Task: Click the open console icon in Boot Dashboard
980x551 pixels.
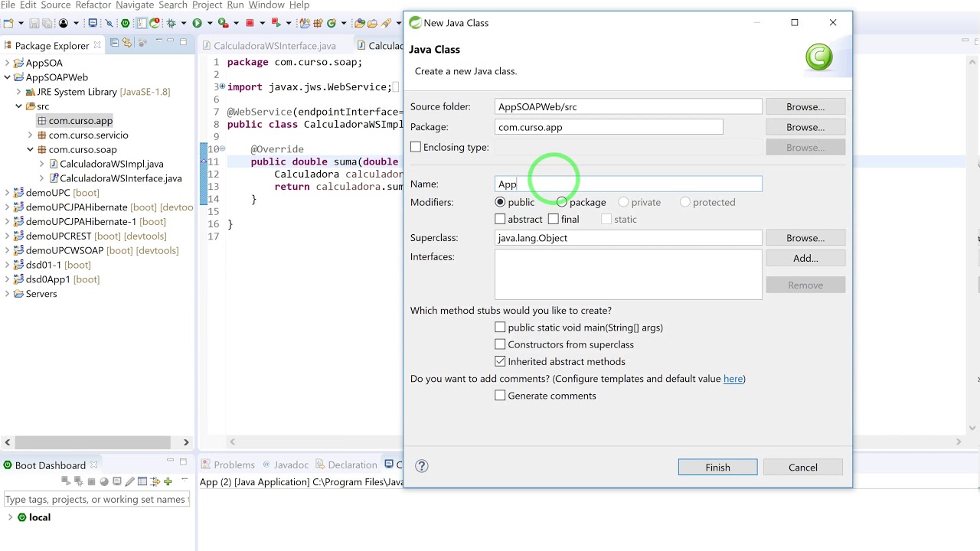Action: click(117, 481)
